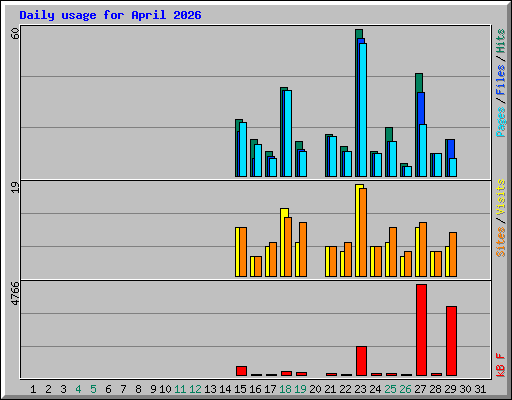Click day label '13' on the axis
The width and height of the screenshot is (512, 400).
pyautogui.click(x=210, y=389)
